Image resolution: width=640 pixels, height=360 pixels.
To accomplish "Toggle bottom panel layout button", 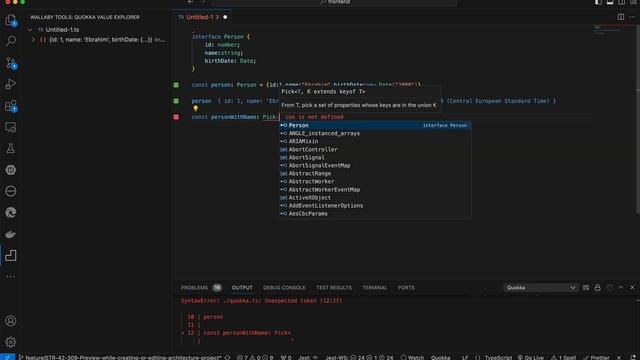I will point(610,2).
